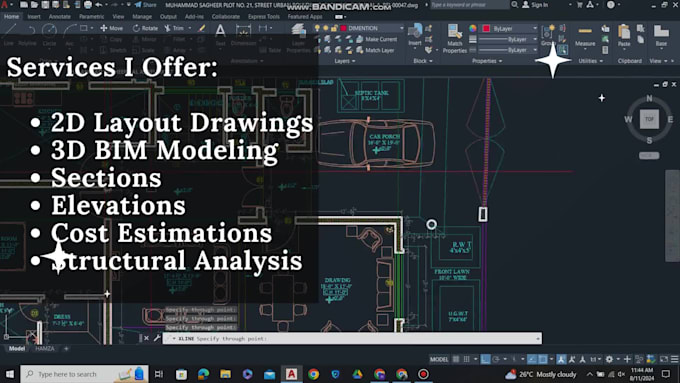Open the AutoCAD app in the taskbar
This screenshot has height=383, width=680.
click(291, 374)
